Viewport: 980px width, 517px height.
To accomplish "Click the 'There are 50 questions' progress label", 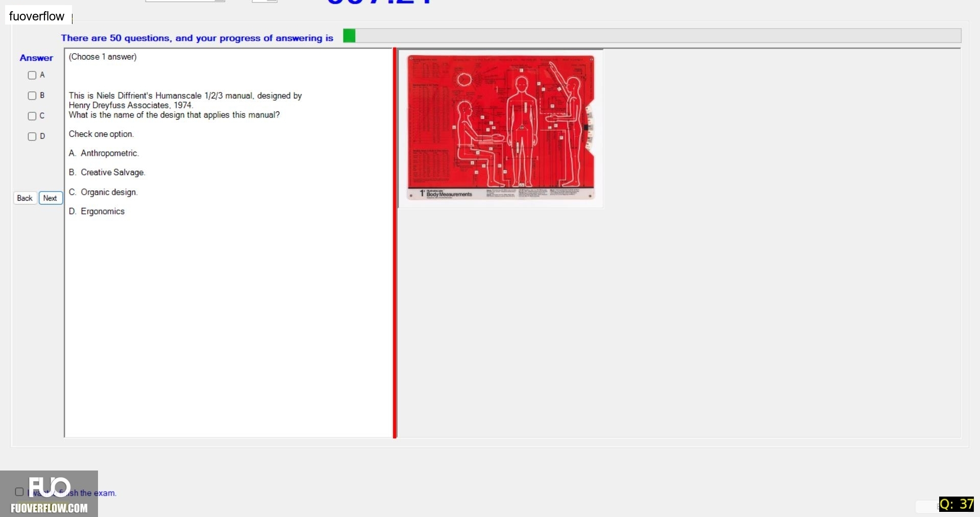I will [197, 38].
